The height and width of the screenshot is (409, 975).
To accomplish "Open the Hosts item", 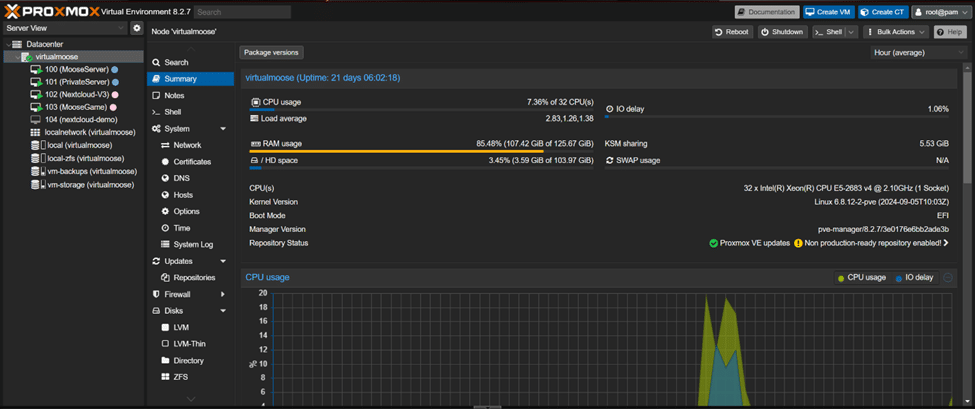I will [x=190, y=195].
